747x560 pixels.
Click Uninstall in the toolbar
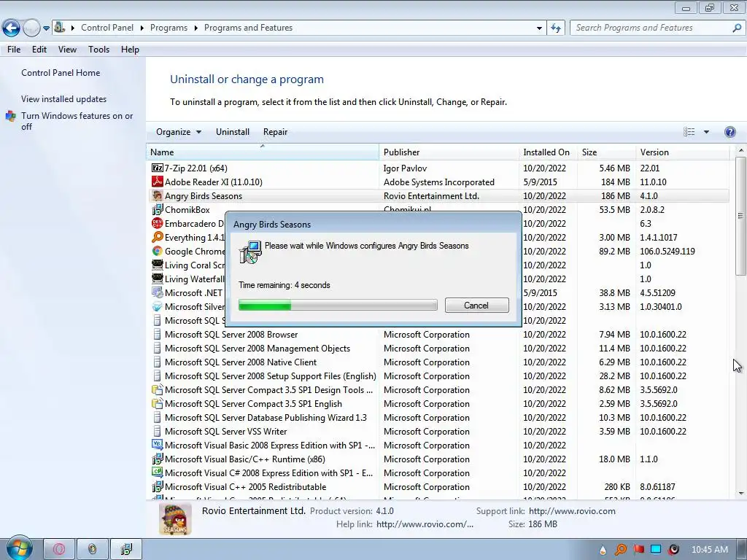click(x=233, y=132)
